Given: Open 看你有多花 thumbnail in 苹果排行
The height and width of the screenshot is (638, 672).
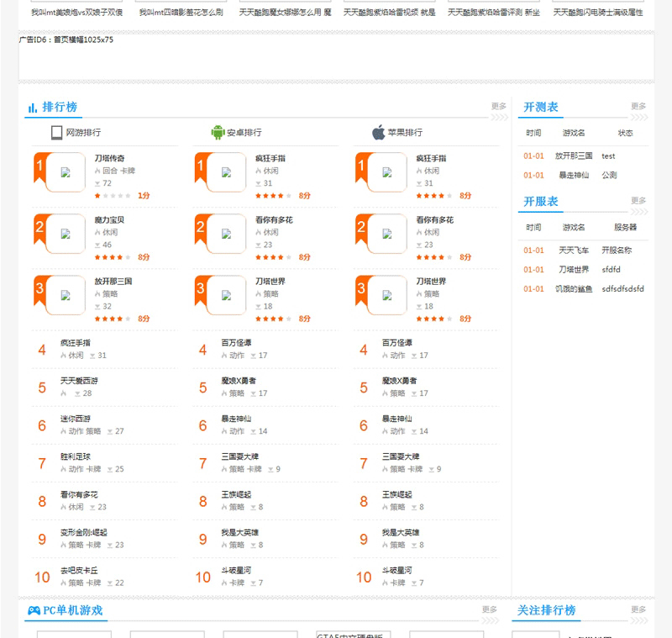Looking at the screenshot, I should click(x=387, y=234).
